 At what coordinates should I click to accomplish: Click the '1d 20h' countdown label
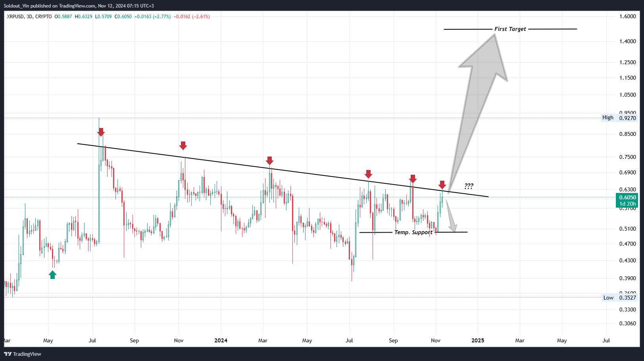tap(627, 204)
